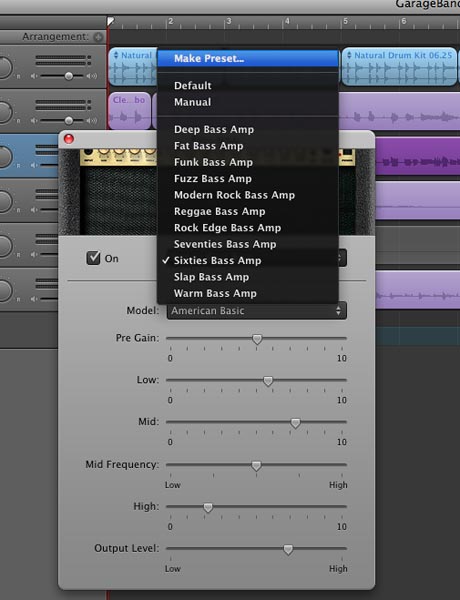Select Make Preset... from the menu
This screenshot has height=600, width=460.
(248, 59)
